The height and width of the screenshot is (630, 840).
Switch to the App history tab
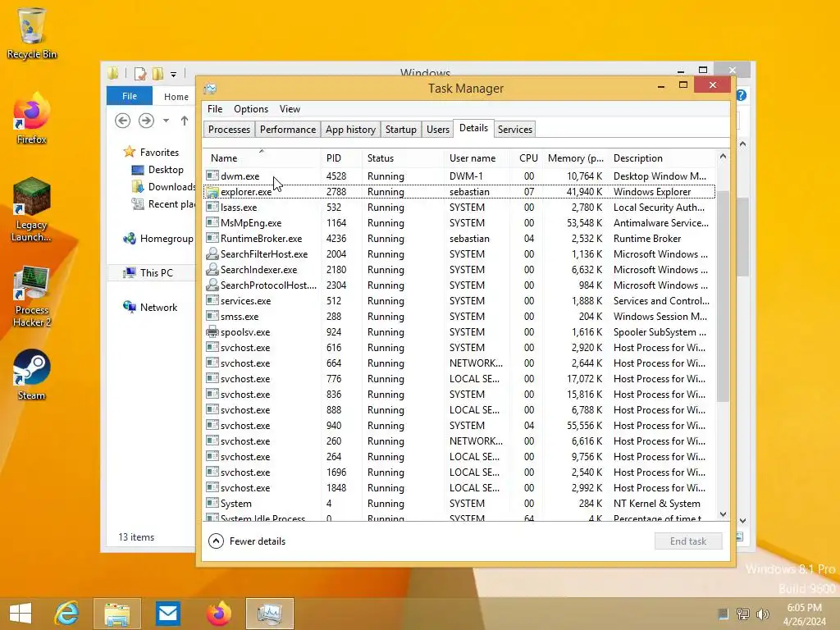point(350,129)
